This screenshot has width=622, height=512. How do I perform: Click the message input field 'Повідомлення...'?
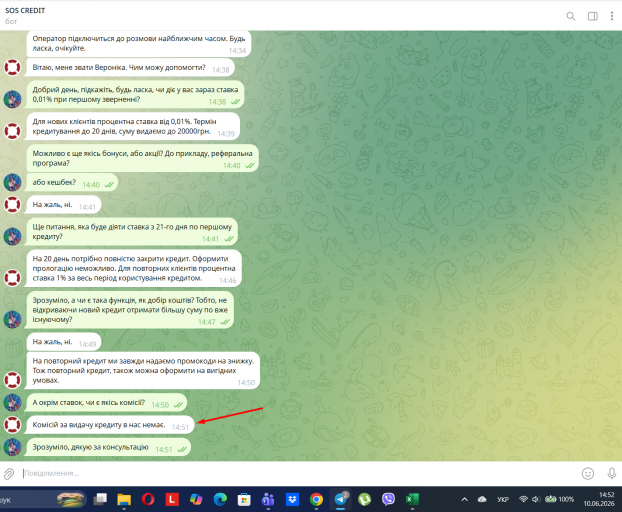click(298, 474)
